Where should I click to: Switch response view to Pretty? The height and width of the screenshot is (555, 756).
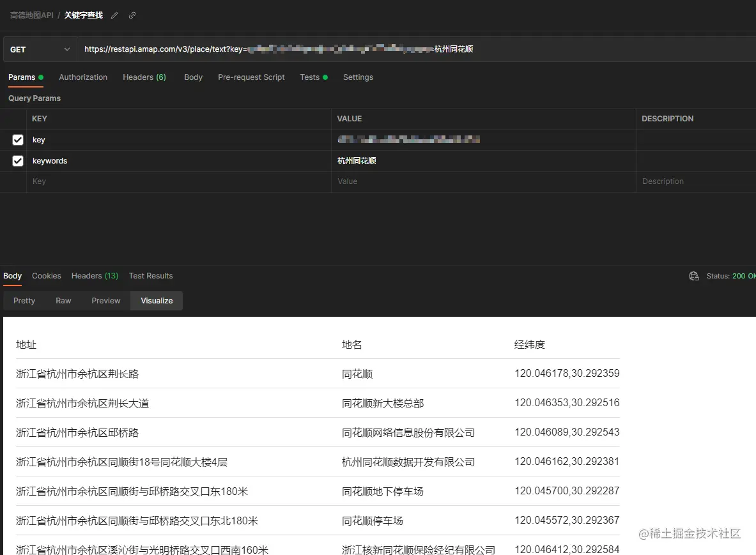[24, 301]
